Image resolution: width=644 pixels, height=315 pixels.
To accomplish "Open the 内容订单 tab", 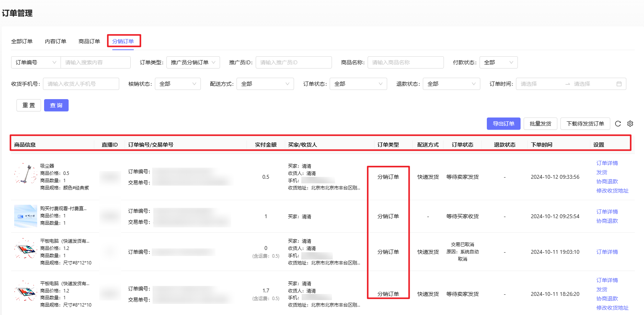I will [x=56, y=41].
